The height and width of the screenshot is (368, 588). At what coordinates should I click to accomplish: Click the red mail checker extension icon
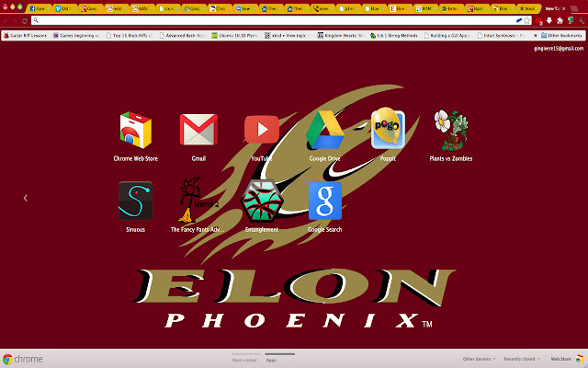point(539,21)
